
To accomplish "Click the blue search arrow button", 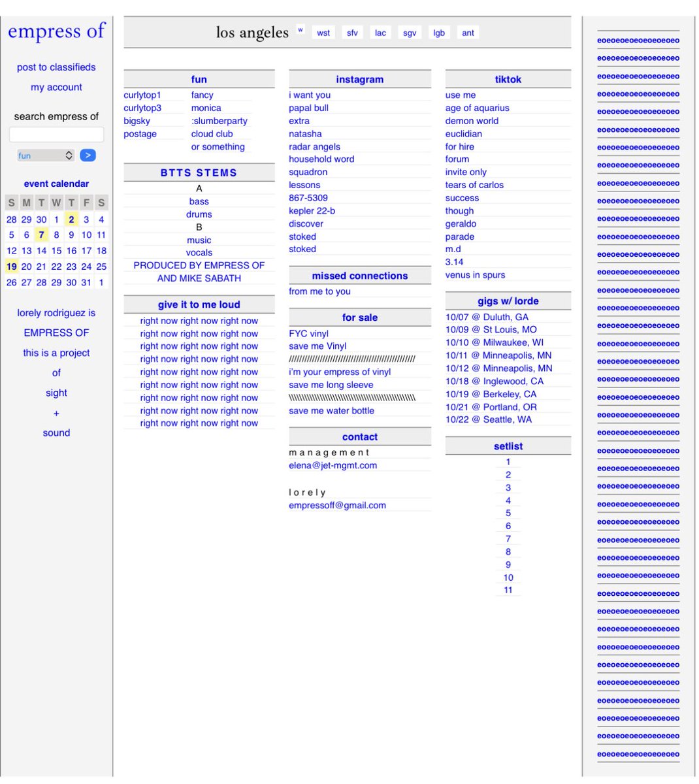I will click(88, 155).
